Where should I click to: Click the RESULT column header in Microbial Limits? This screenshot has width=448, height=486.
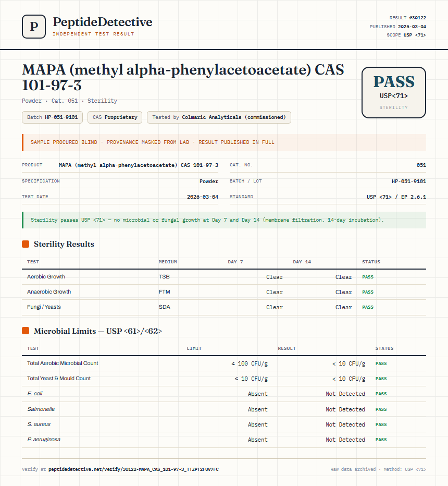tap(287, 348)
